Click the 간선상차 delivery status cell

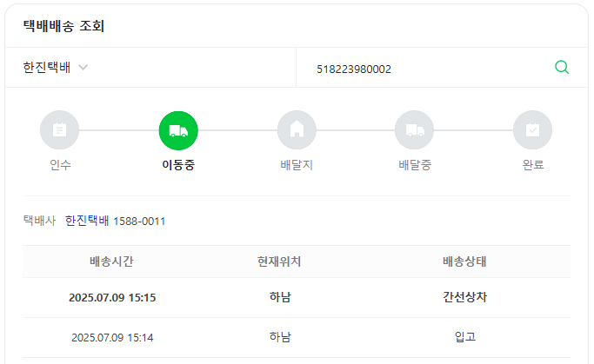(464, 297)
